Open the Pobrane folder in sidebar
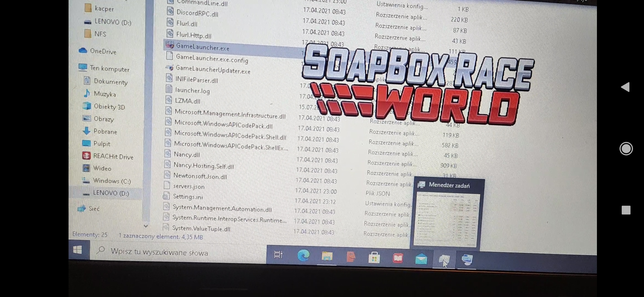 pyautogui.click(x=106, y=131)
